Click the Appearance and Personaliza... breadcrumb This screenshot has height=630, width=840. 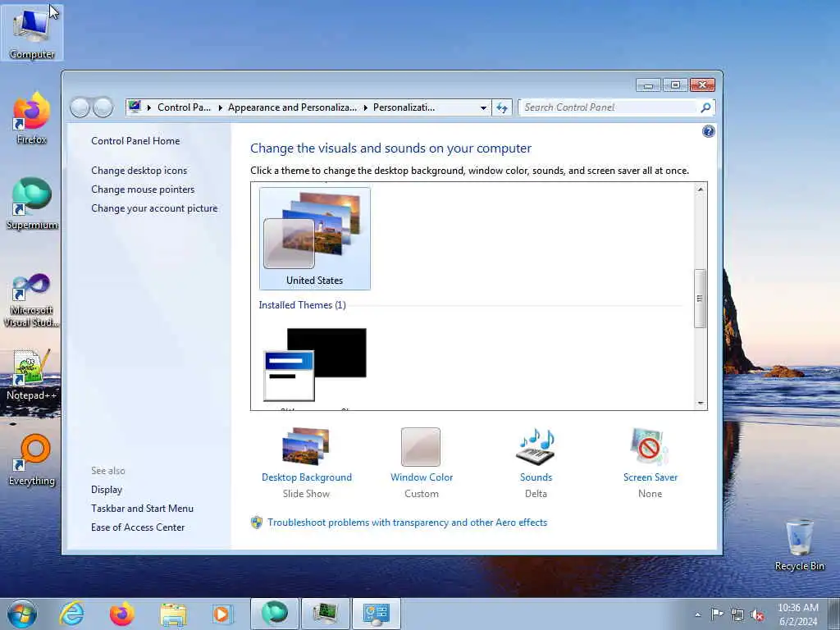(292, 107)
